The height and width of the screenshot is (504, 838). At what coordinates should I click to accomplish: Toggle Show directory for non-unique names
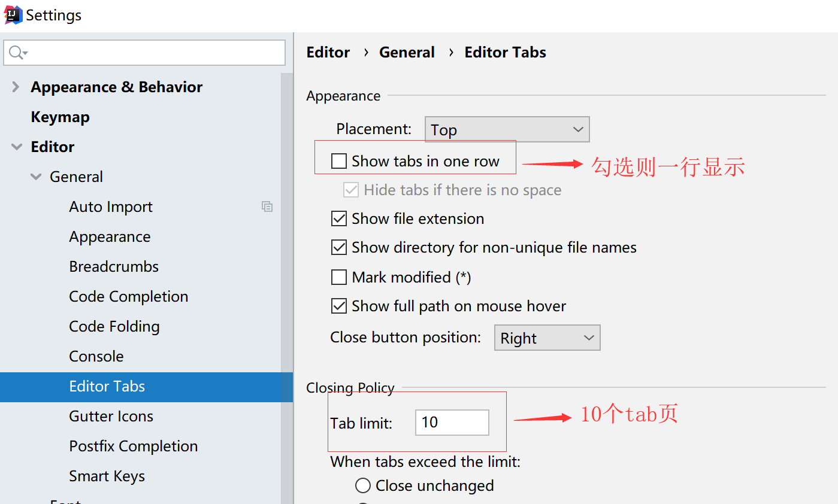point(339,247)
